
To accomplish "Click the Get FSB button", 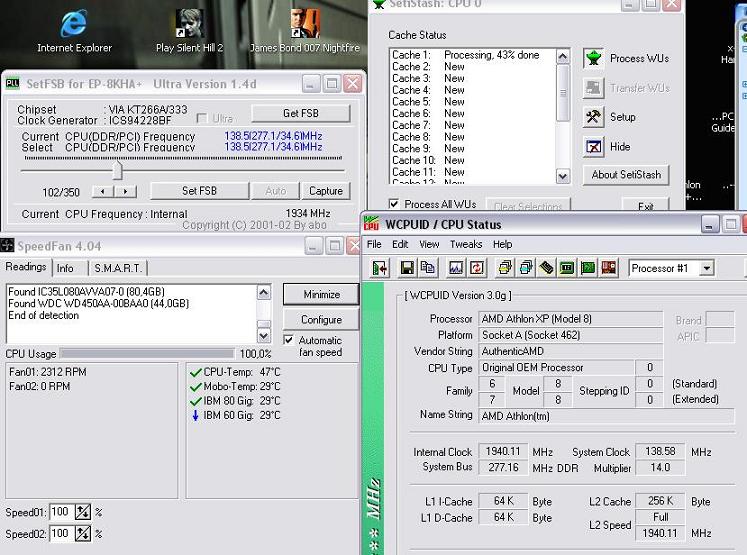I will (x=301, y=113).
